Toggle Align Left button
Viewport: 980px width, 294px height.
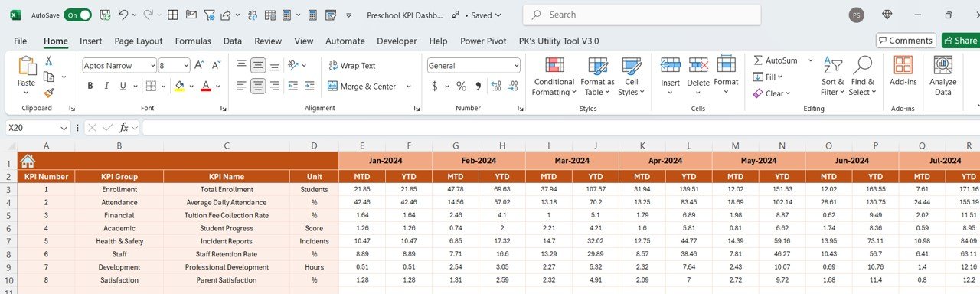(x=241, y=86)
